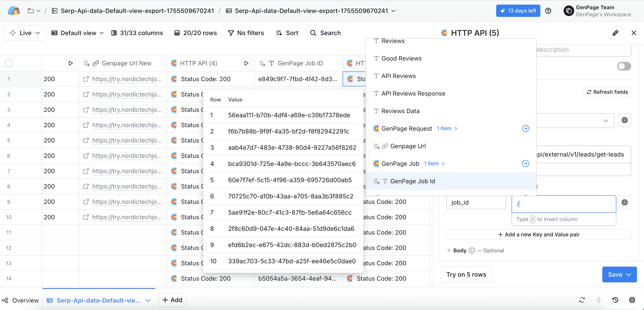
Task: Select GenPage Job Id from column list
Action: (412, 181)
